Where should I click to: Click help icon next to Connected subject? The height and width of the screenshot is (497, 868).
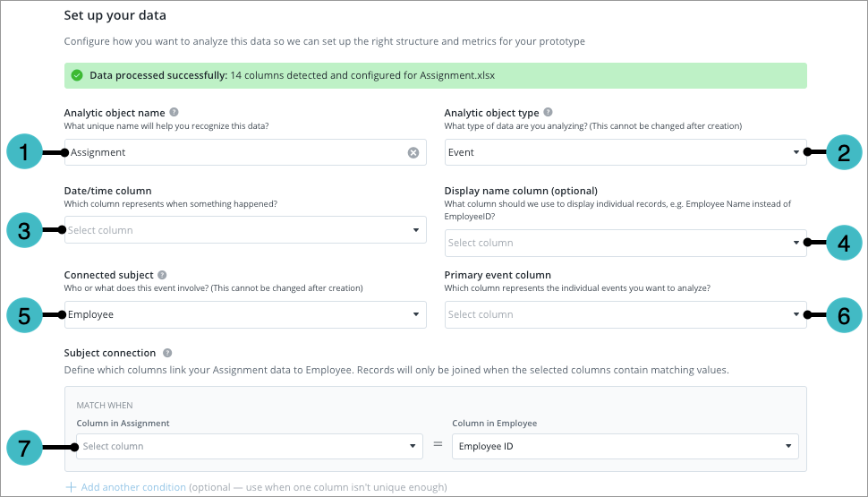coord(162,275)
